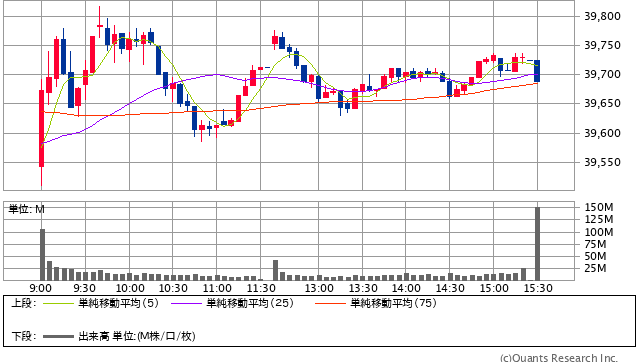Click the 39,700 price axis label
The width and height of the screenshot is (638, 362).
602,74
